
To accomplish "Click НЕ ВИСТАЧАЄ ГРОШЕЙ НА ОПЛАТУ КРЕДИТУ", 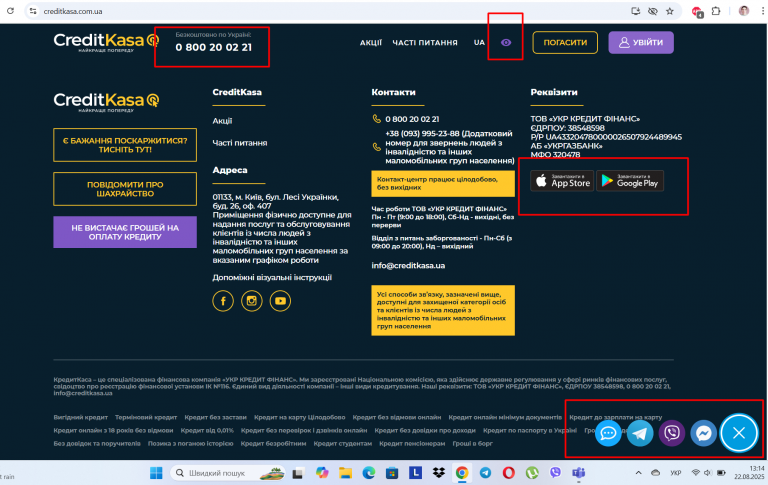I will (x=125, y=232).
